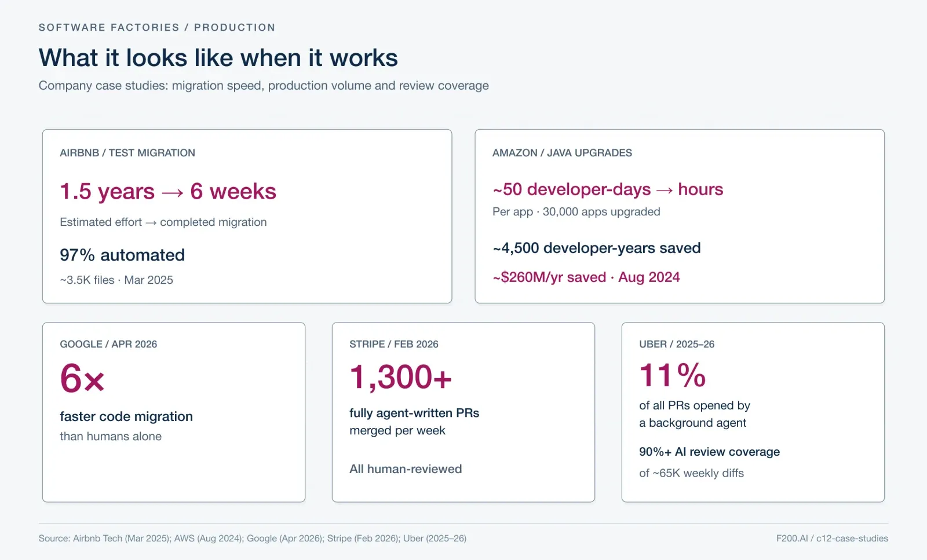Image resolution: width=927 pixels, height=560 pixels.
Task: Click the 'UBER / 2025–26' card label
Action: click(x=677, y=344)
